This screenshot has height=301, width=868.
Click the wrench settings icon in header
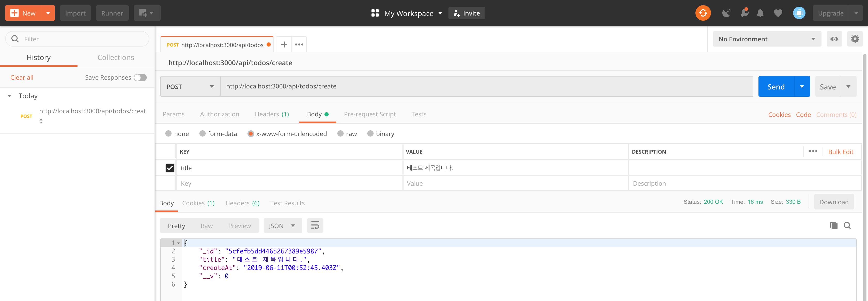pos(744,13)
